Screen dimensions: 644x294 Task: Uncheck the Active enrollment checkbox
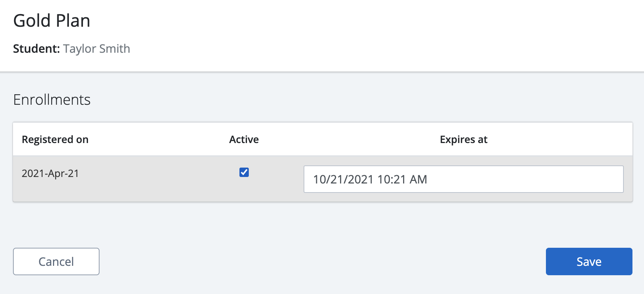(244, 172)
